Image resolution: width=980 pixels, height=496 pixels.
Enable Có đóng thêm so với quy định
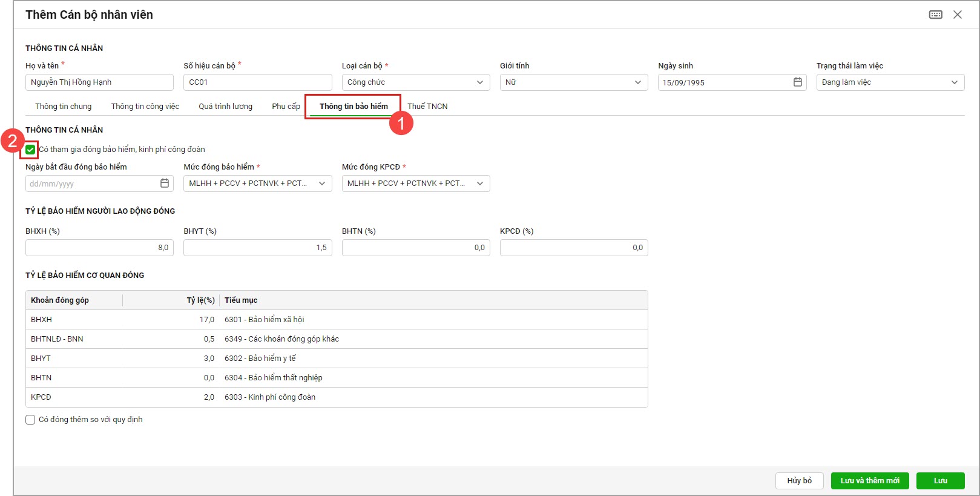(30, 420)
